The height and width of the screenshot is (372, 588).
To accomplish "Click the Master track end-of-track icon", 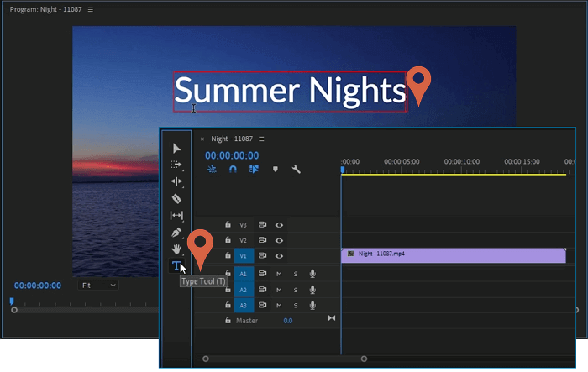I will click(332, 318).
